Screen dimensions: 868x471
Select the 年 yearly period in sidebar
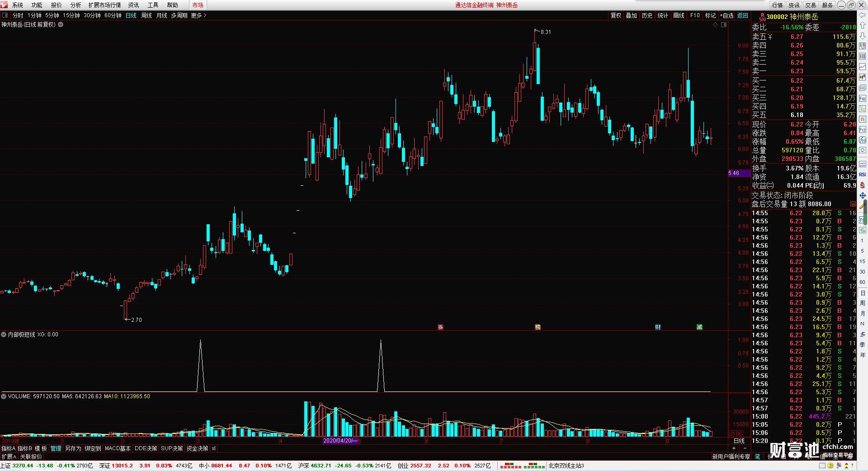pyautogui.click(x=862, y=355)
